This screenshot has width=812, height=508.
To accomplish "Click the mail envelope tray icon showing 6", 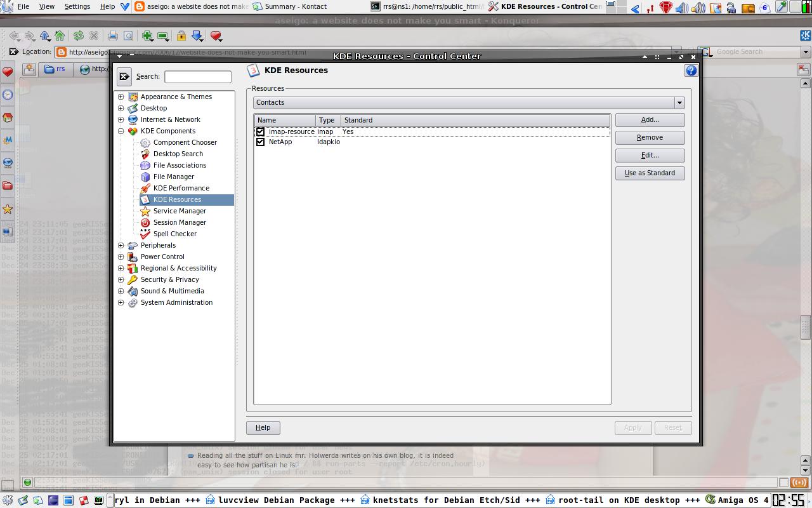I will pyautogui.click(x=765, y=8).
